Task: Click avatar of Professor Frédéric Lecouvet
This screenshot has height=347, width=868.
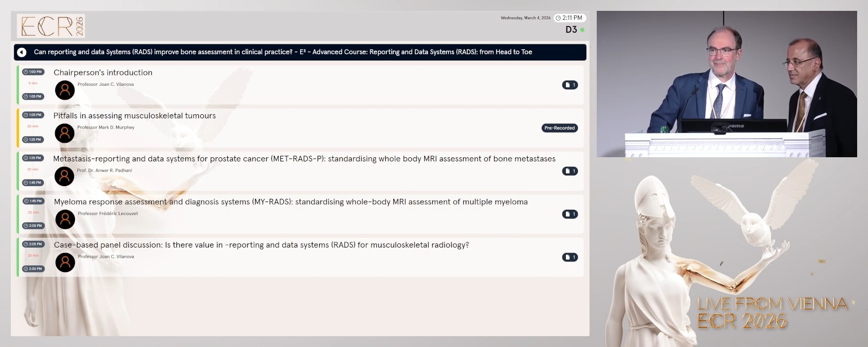Action: point(65,219)
